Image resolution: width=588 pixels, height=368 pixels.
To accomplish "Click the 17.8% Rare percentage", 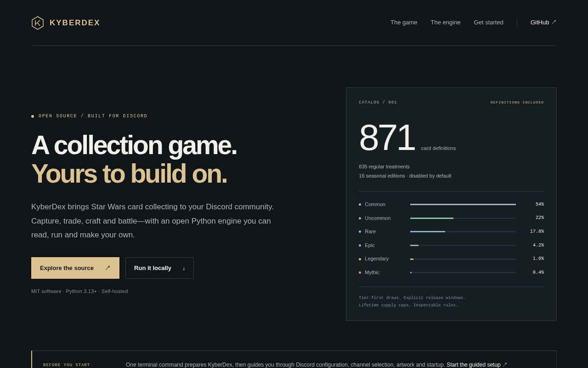I will 537,231.
